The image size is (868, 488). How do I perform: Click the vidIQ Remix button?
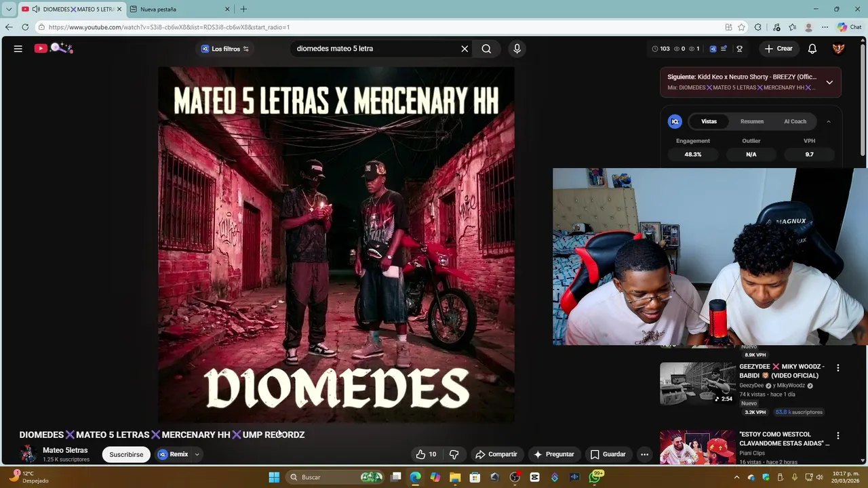[174, 455]
